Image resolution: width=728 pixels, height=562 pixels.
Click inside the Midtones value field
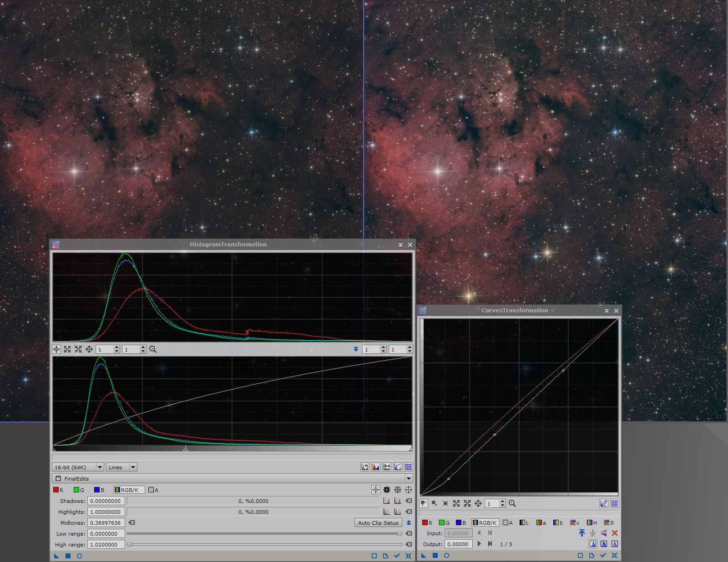point(106,522)
